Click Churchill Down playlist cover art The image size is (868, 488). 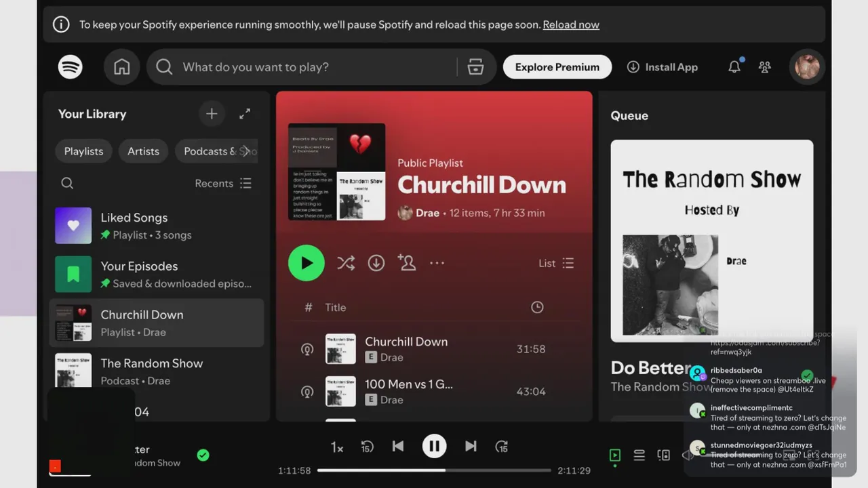coord(337,171)
